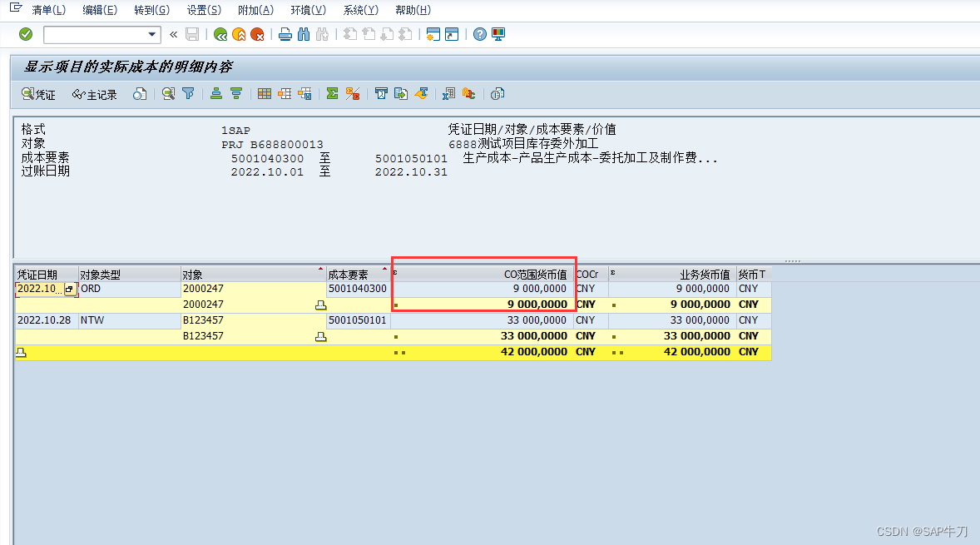The image size is (980, 545).
Task: Click the 对象类型 column header
Action: (x=130, y=275)
